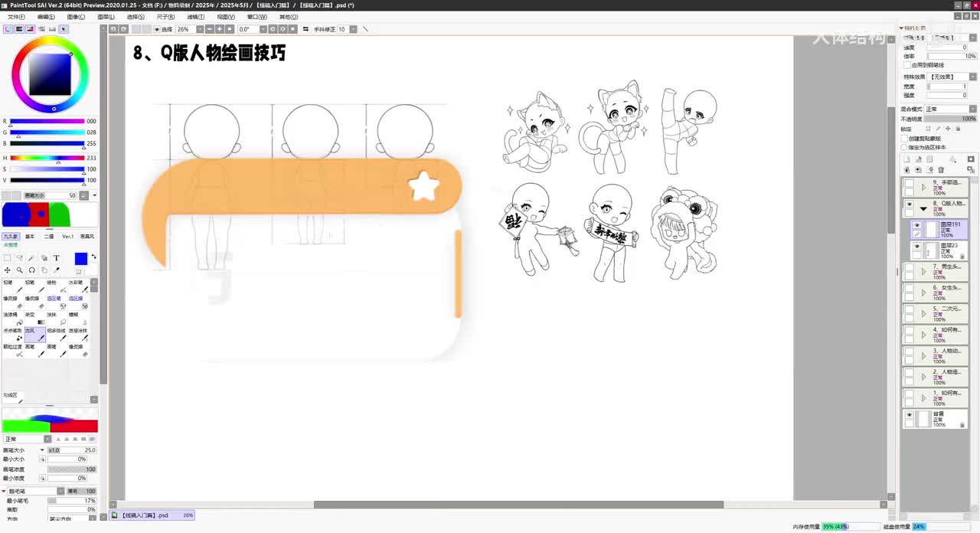Click the layer 不透明度 opacity slider

[x=952, y=119]
